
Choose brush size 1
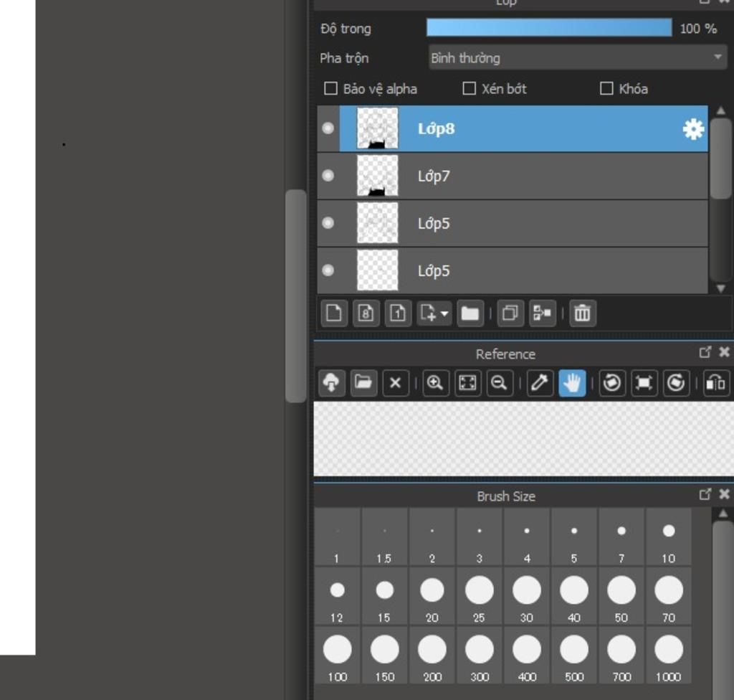tap(337, 537)
